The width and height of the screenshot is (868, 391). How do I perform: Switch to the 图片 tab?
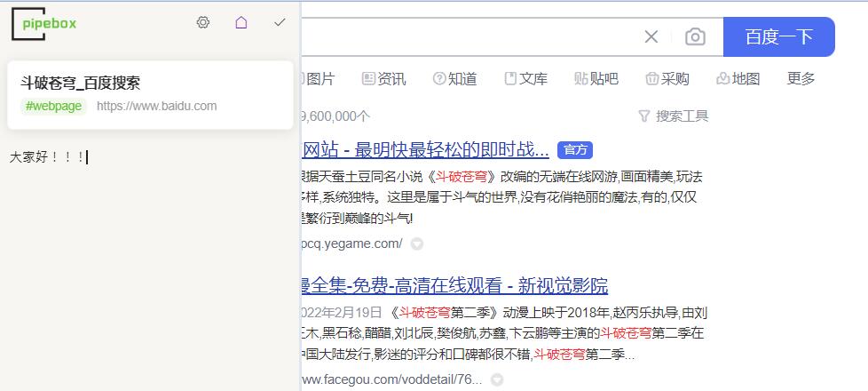pos(318,79)
